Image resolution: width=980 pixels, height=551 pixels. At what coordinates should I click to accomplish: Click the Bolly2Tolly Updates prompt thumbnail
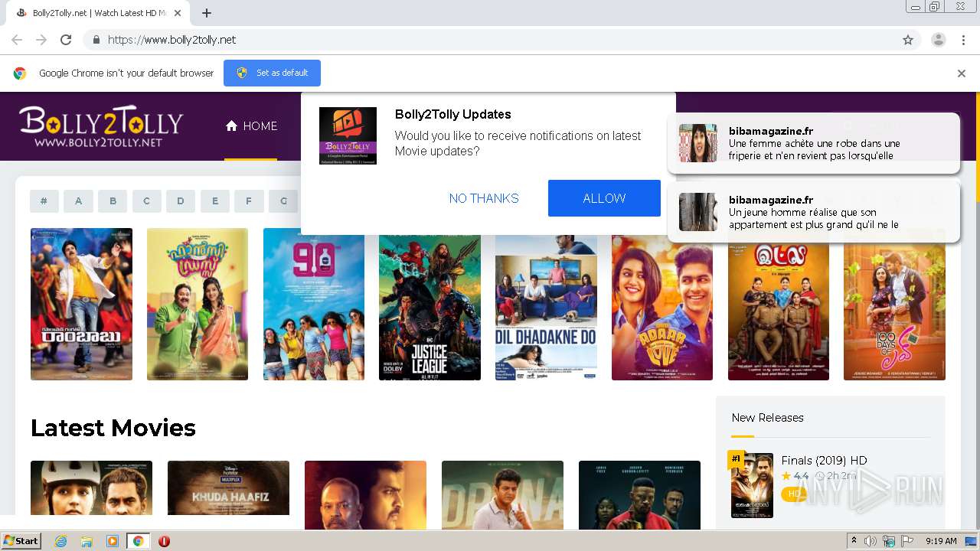(348, 135)
